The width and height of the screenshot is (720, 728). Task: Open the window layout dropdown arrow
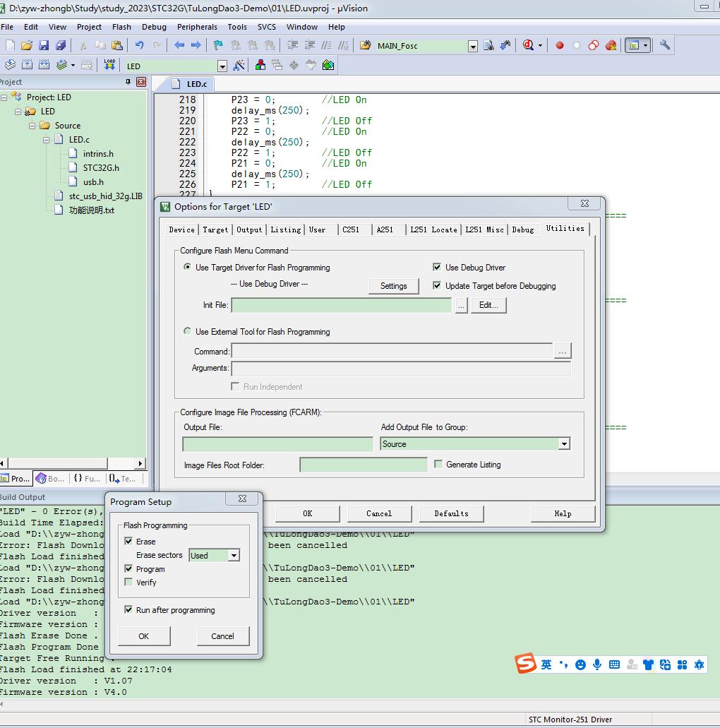click(645, 45)
